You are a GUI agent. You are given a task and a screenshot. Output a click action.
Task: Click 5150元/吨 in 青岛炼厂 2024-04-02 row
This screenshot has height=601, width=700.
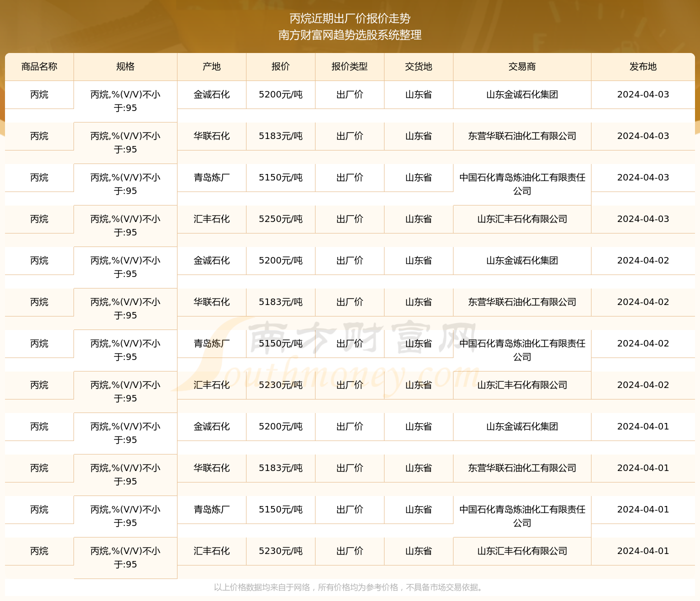pos(280,343)
